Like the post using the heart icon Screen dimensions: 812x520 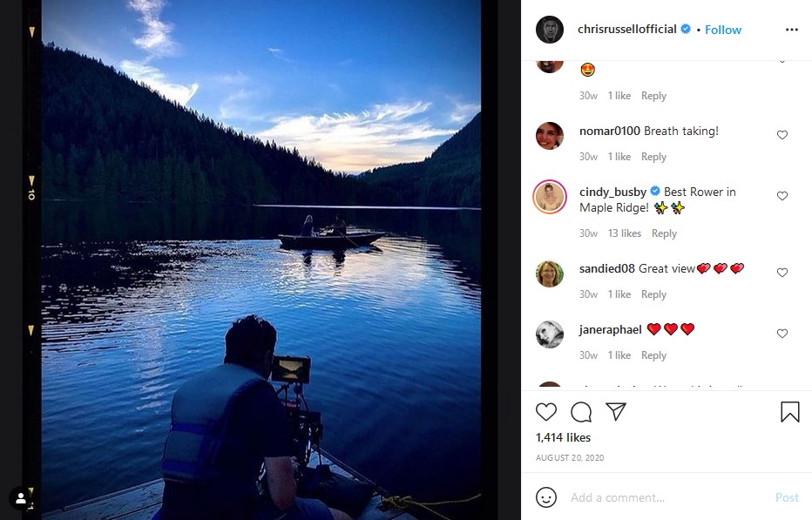click(x=546, y=411)
